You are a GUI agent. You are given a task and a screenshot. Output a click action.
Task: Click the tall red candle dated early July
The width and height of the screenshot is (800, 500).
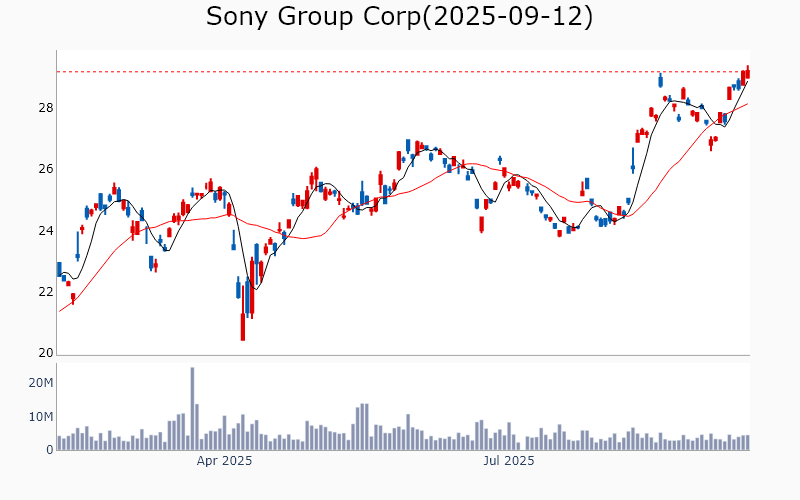click(481, 224)
